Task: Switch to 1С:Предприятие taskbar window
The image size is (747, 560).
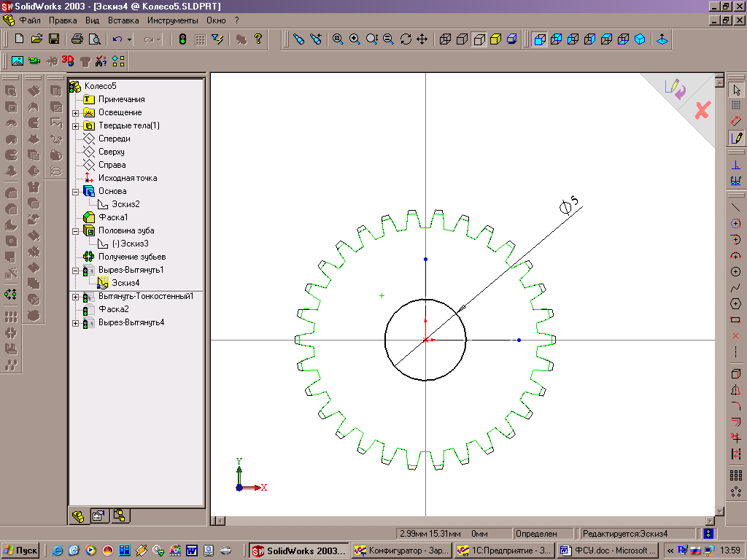Action: [x=504, y=551]
